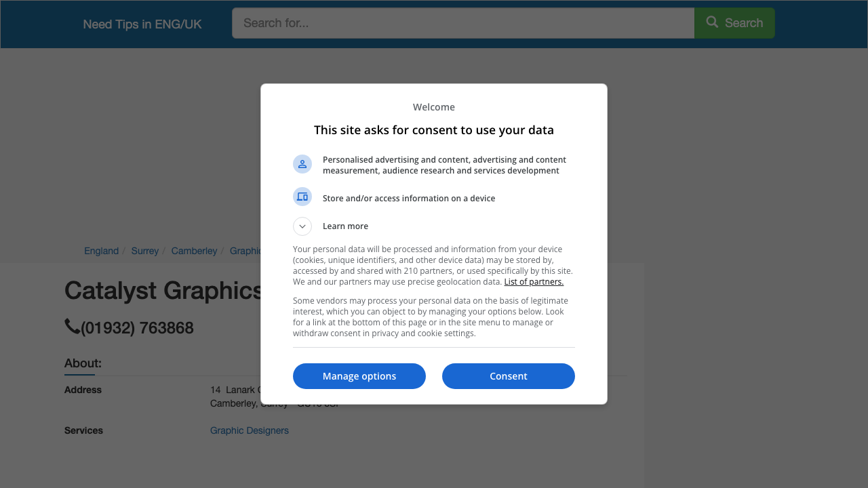
Task: Focus the Search for... input field
Action: click(463, 23)
